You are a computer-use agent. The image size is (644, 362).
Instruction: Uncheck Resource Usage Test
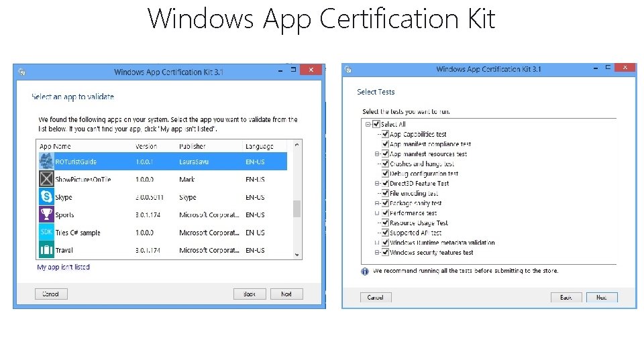tap(385, 223)
